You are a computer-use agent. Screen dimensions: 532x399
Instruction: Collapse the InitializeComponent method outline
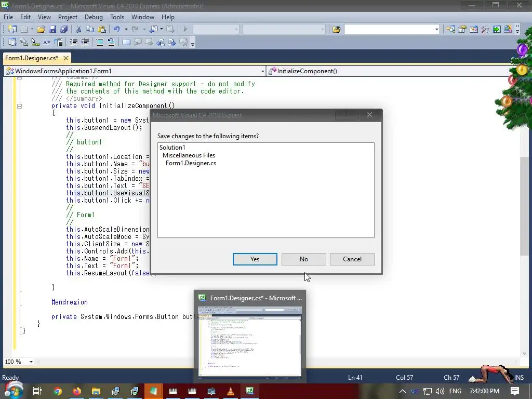pyautogui.click(x=19, y=106)
